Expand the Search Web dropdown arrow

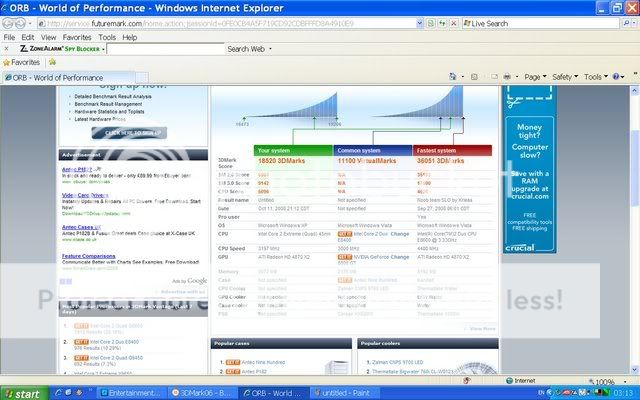(270, 49)
